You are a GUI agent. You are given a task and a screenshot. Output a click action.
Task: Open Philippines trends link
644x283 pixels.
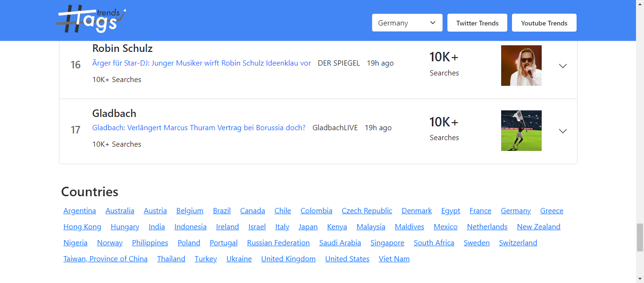pos(150,243)
